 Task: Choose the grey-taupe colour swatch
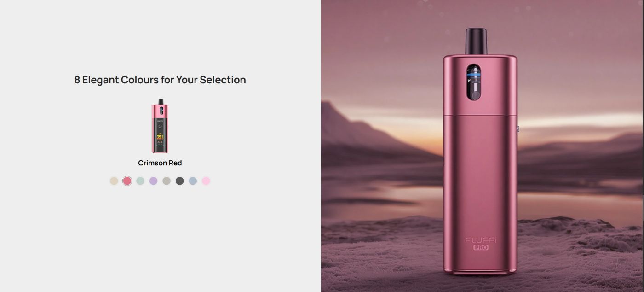pos(167,181)
